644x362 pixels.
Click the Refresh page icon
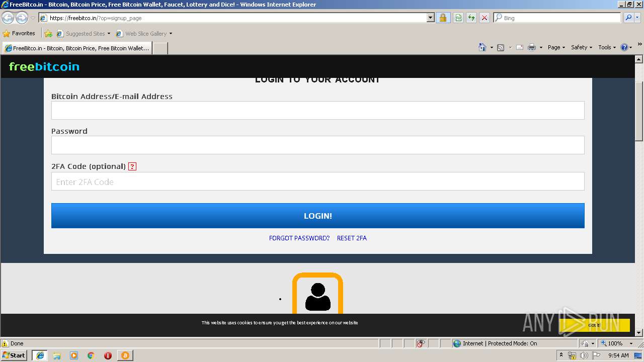point(471,18)
